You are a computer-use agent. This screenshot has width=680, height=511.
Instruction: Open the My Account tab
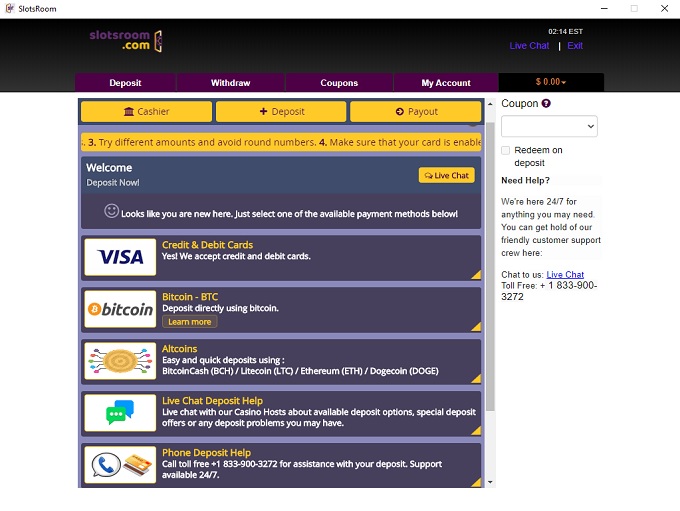pos(446,82)
